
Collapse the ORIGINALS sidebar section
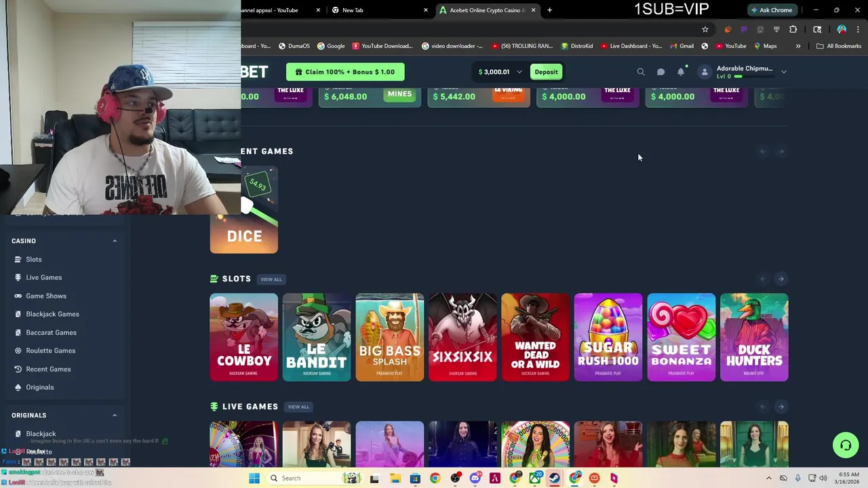(115, 415)
